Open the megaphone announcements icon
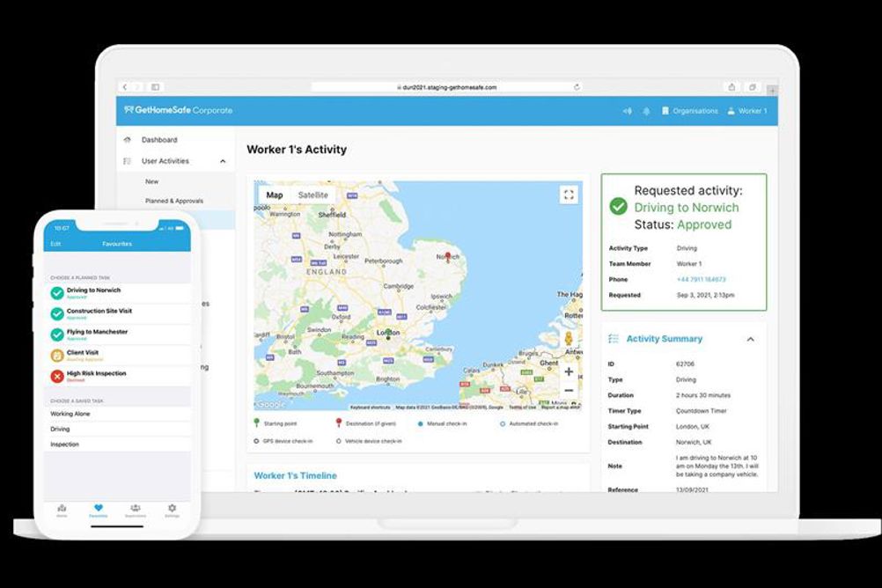The width and height of the screenshot is (882, 588). point(628,111)
